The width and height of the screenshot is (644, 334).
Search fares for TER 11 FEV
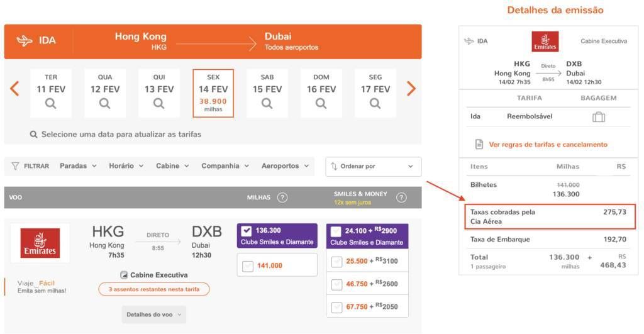51,93
